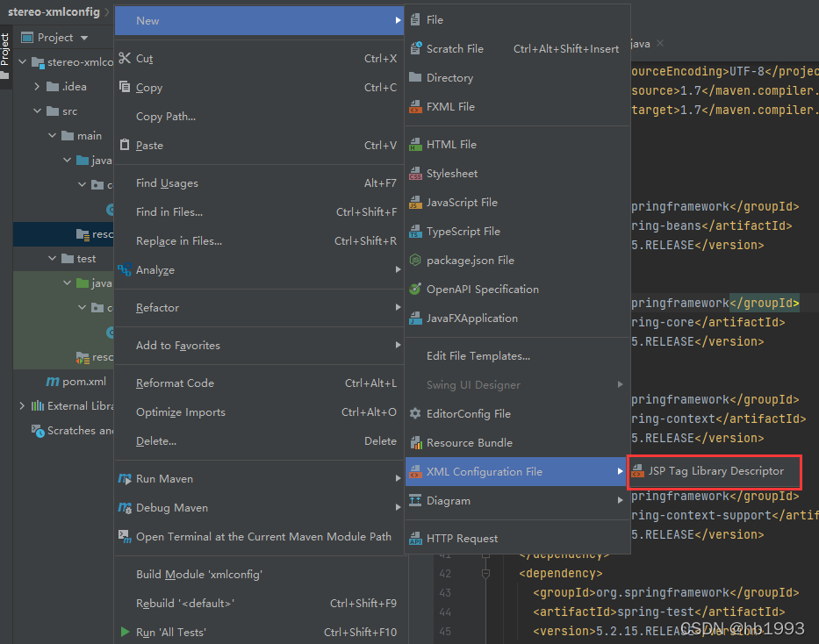Select Edit File Templates...
Image resolution: width=819 pixels, height=644 pixels.
[518, 356]
